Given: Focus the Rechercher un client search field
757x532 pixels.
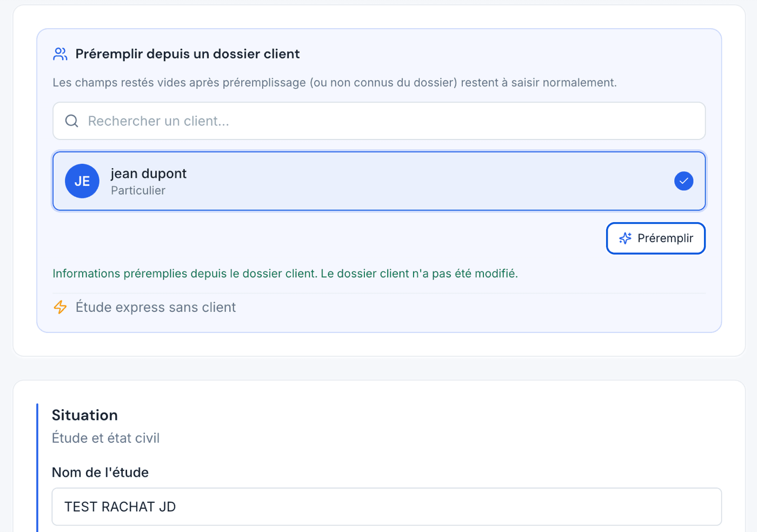Looking at the screenshot, I should 379,121.
